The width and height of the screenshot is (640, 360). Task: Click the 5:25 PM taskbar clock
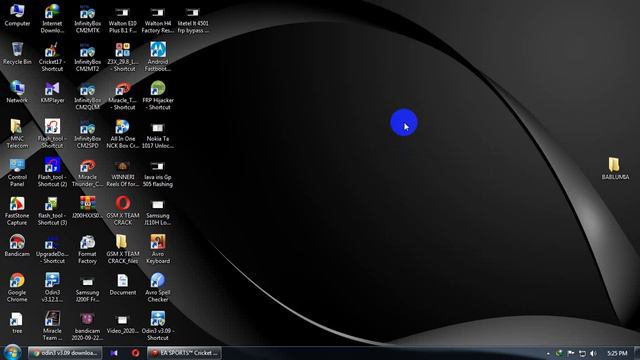point(617,353)
